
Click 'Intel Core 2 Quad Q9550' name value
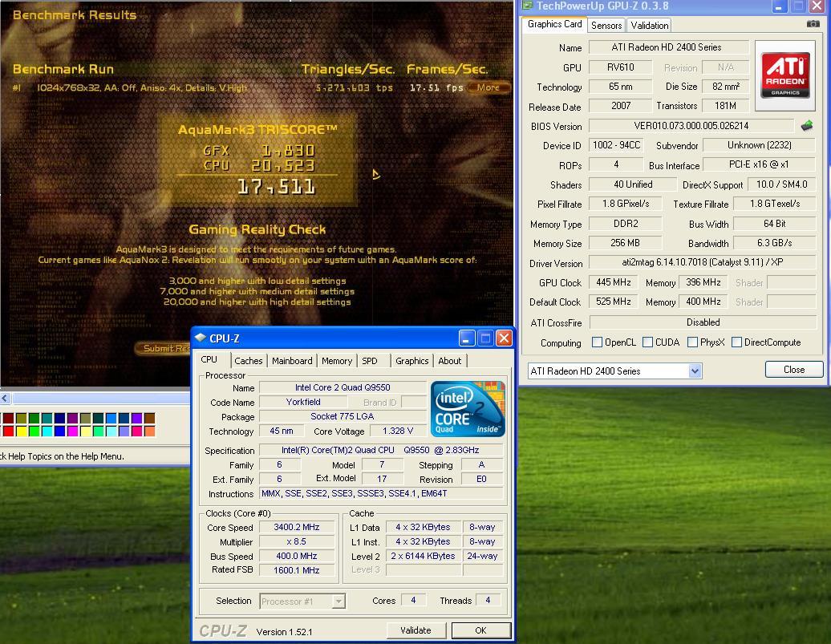343,387
